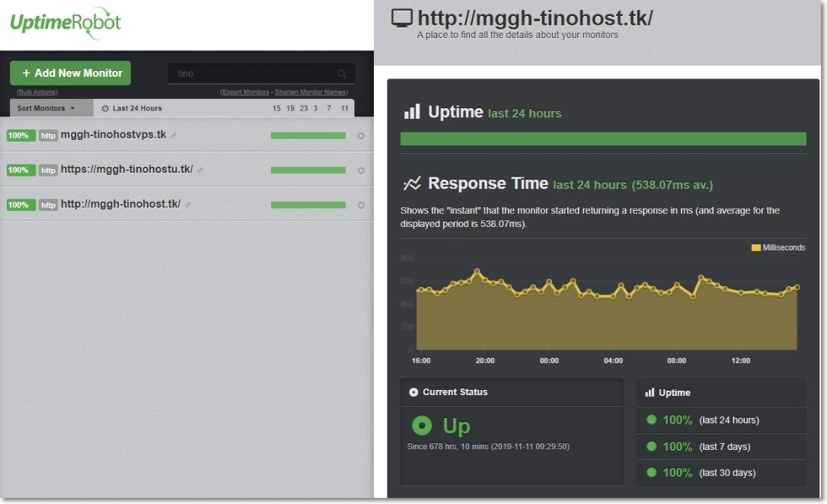Click the bar icon on the Uptime stats panel
The width and height of the screenshot is (827, 504).
[650, 393]
